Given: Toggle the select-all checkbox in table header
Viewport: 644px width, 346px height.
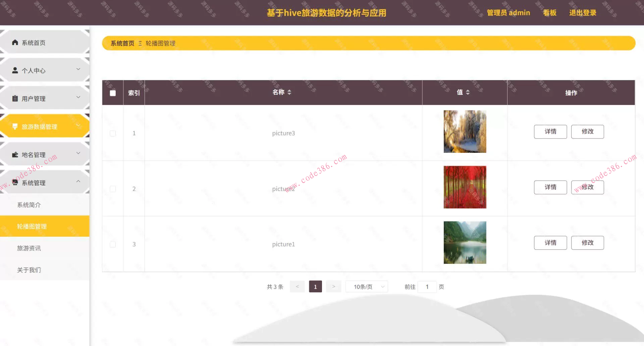Looking at the screenshot, I should [x=112, y=93].
